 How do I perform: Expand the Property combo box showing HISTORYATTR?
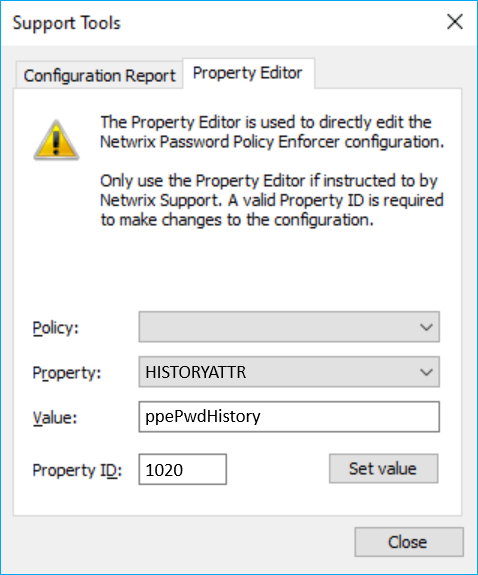(x=289, y=372)
